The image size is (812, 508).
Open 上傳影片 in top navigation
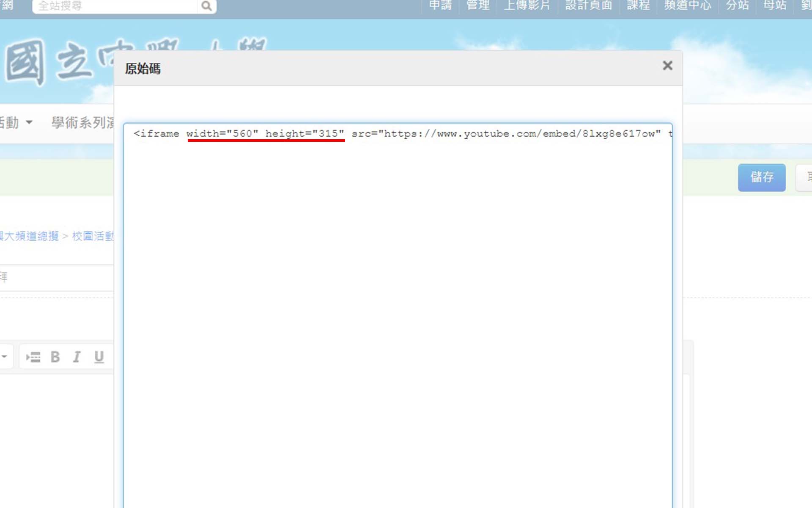[527, 5]
